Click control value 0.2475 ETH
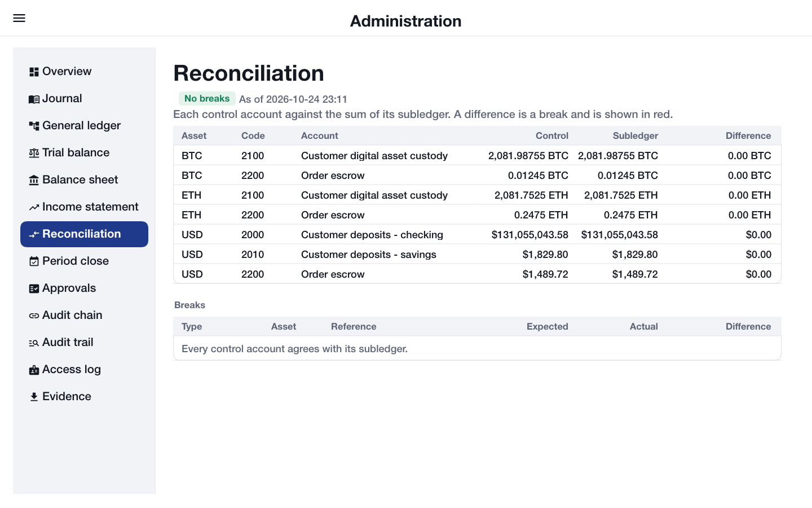Image resolution: width=812 pixels, height=508 pixels. click(541, 215)
